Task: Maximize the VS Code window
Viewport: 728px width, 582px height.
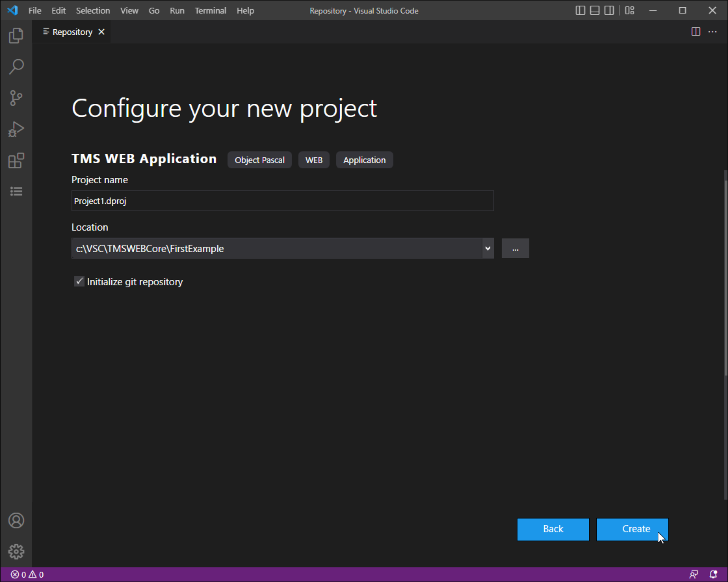Action: 682,10
